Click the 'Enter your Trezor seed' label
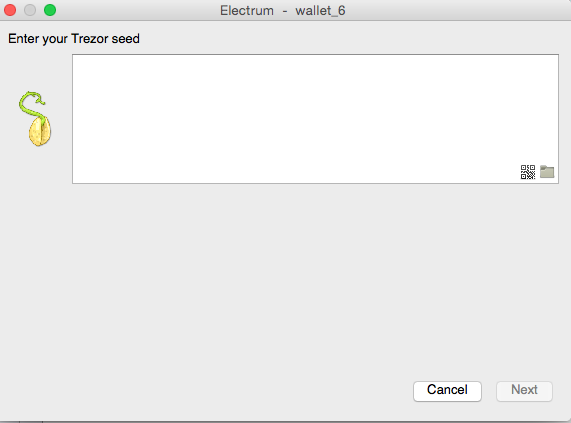571x423 pixels. point(74,39)
